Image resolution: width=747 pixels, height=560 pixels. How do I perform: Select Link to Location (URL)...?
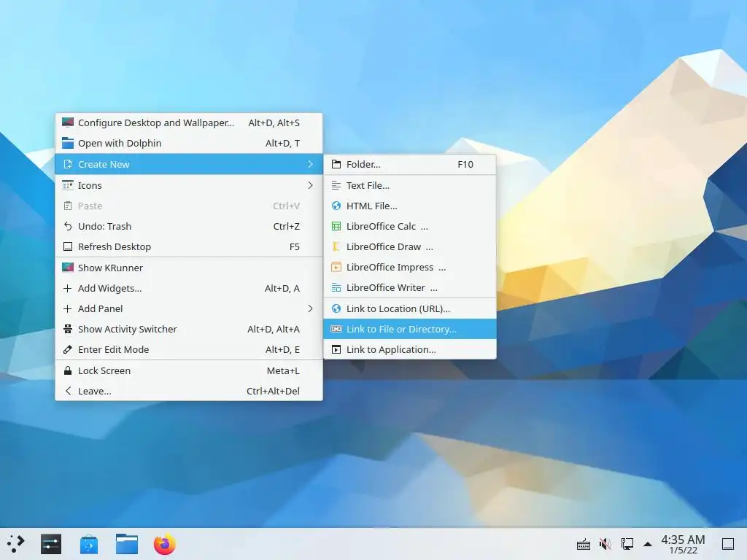[410, 308]
